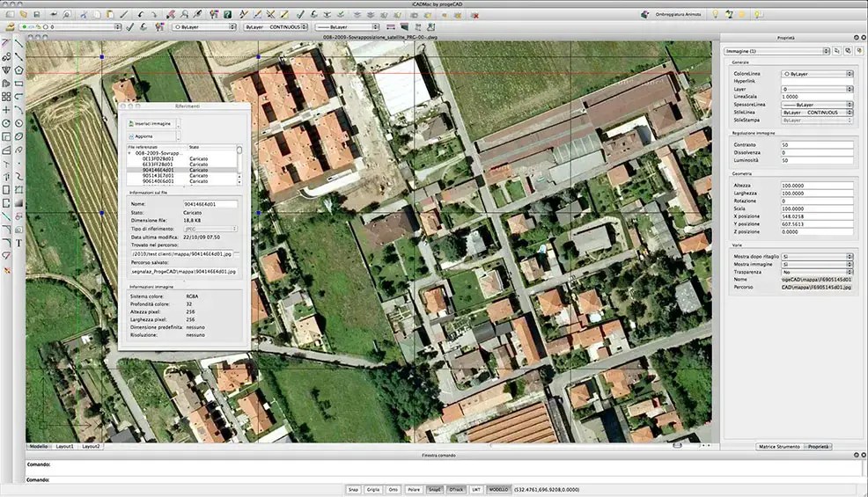This screenshot has width=868, height=497.
Task: Open Help with the question mark icon
Action: (x=227, y=14)
